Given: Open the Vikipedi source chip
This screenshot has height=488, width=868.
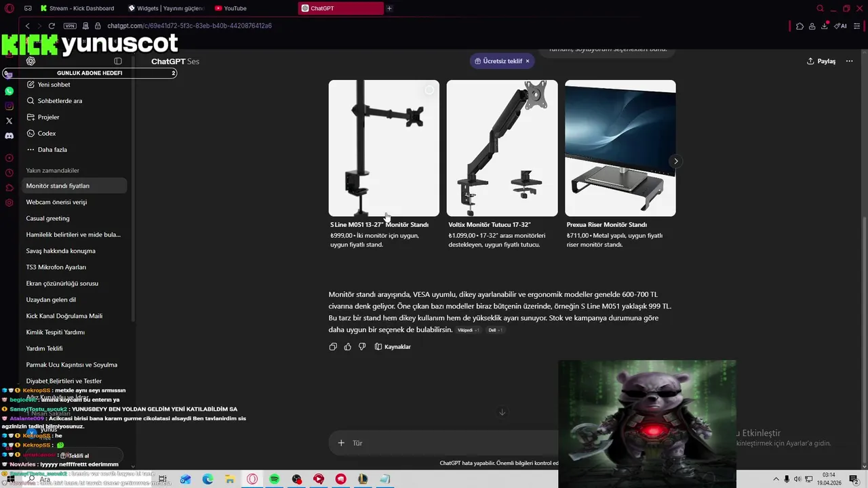Looking at the screenshot, I should point(468,330).
